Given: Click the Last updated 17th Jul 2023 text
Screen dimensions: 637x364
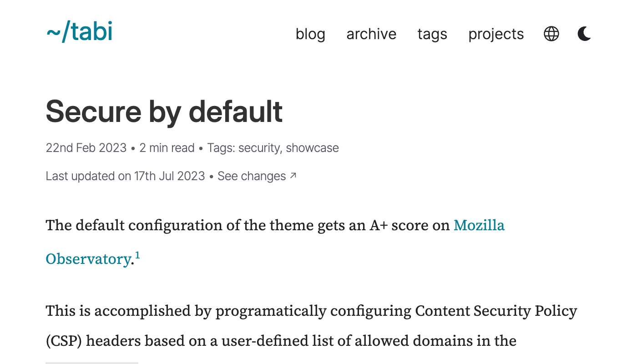Looking at the screenshot, I should pyautogui.click(x=125, y=177).
